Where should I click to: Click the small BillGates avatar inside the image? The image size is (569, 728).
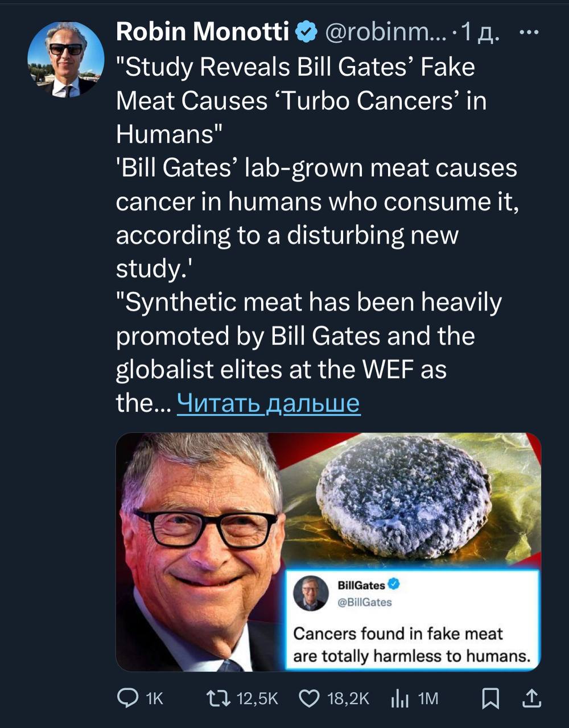pyautogui.click(x=311, y=594)
